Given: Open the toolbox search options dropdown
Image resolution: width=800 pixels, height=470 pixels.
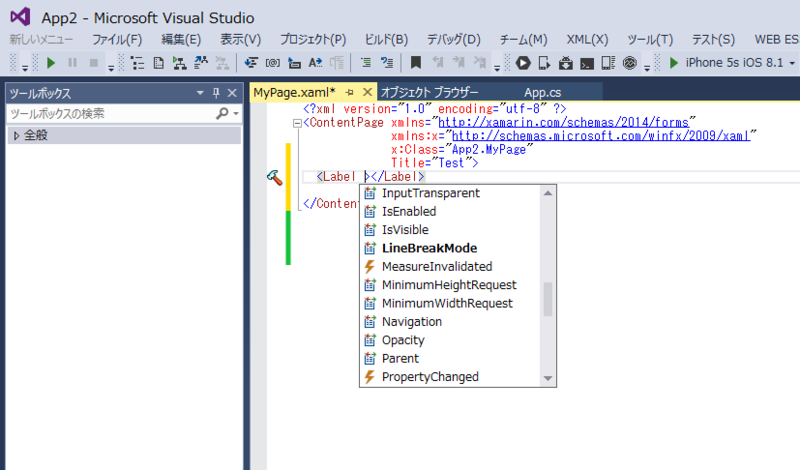Looking at the screenshot, I should point(236,114).
